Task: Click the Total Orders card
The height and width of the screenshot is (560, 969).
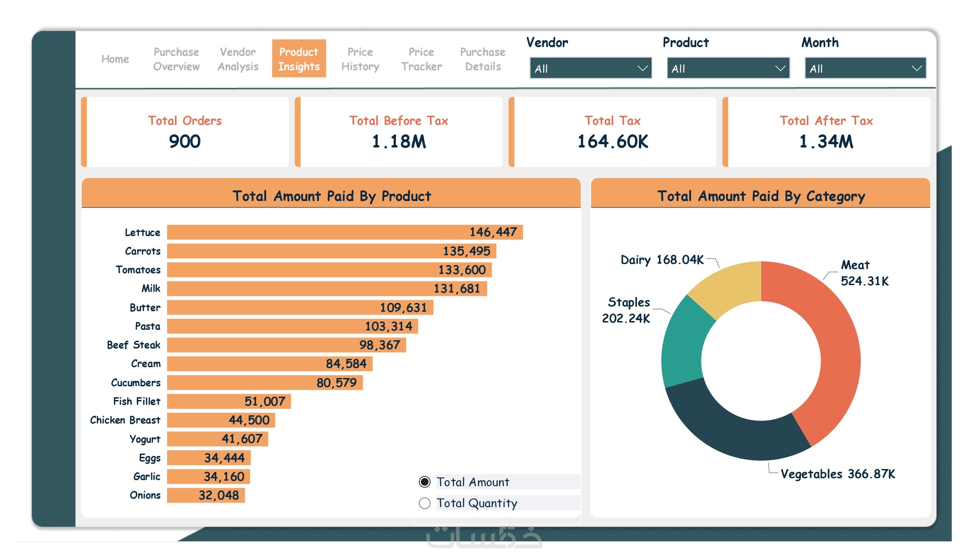Action: (x=185, y=132)
